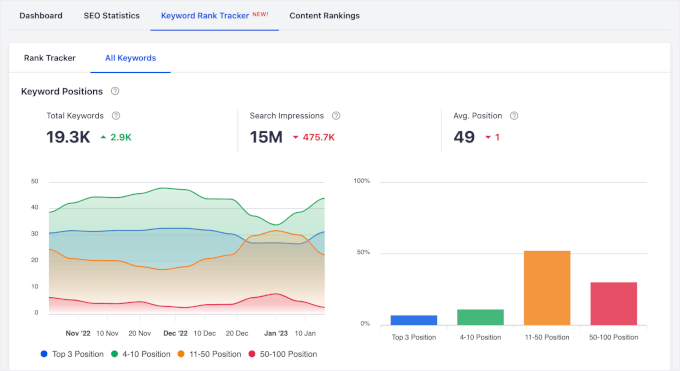Click 50-100 Position bar chart axis label

[x=614, y=337]
